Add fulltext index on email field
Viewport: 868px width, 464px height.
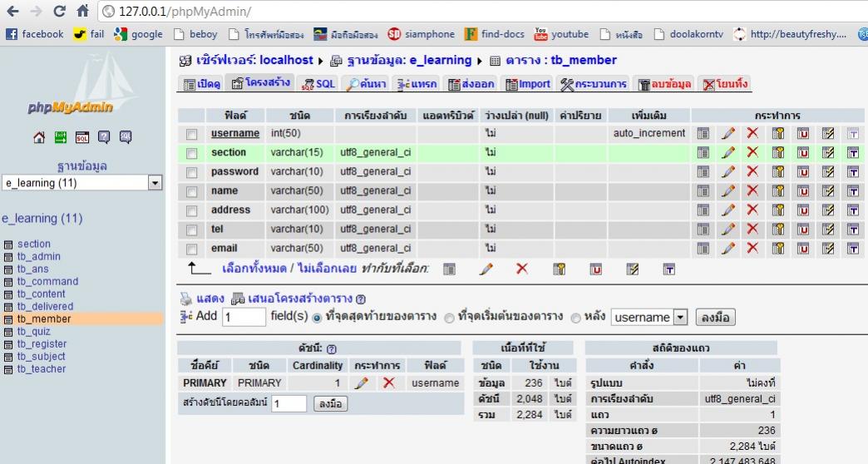[853, 248]
